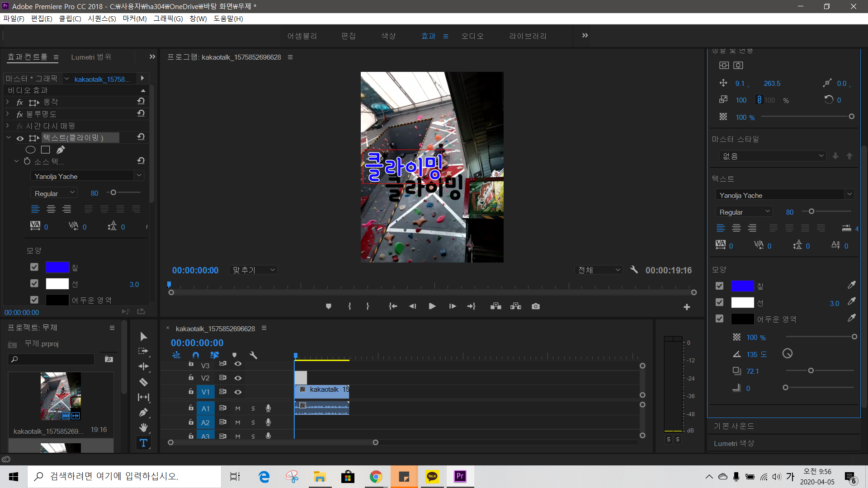
Task: Open the 맞추기 zoom level dropdown
Action: tap(253, 270)
